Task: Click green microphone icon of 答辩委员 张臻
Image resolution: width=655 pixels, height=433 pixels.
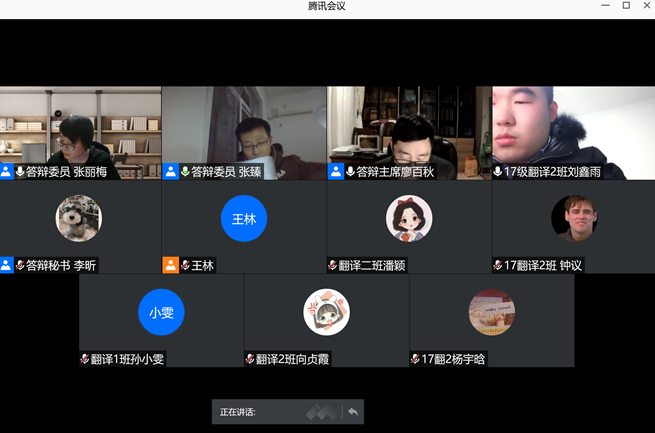Action: [185, 172]
